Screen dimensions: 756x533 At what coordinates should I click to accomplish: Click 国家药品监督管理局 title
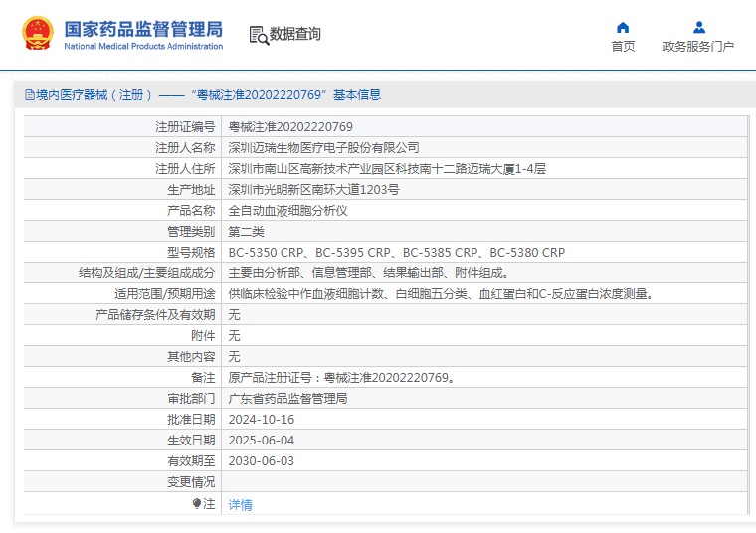pyautogui.click(x=143, y=29)
